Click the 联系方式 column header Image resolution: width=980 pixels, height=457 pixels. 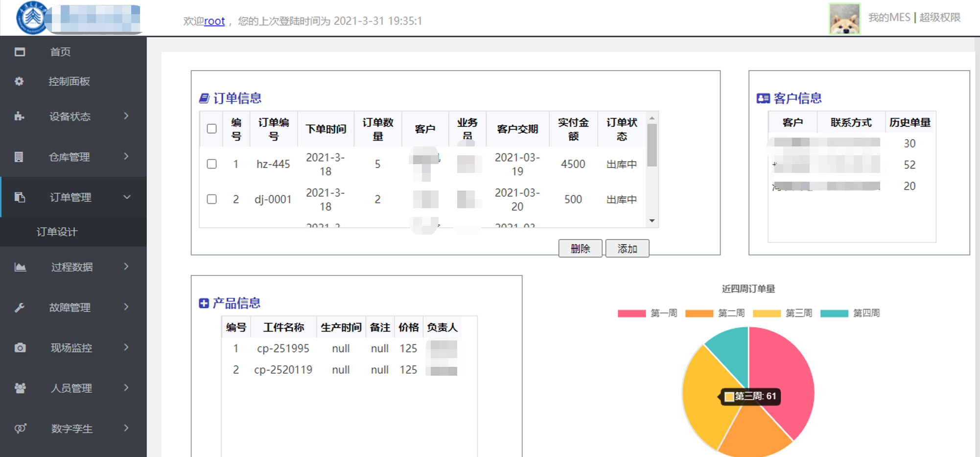pyautogui.click(x=851, y=122)
